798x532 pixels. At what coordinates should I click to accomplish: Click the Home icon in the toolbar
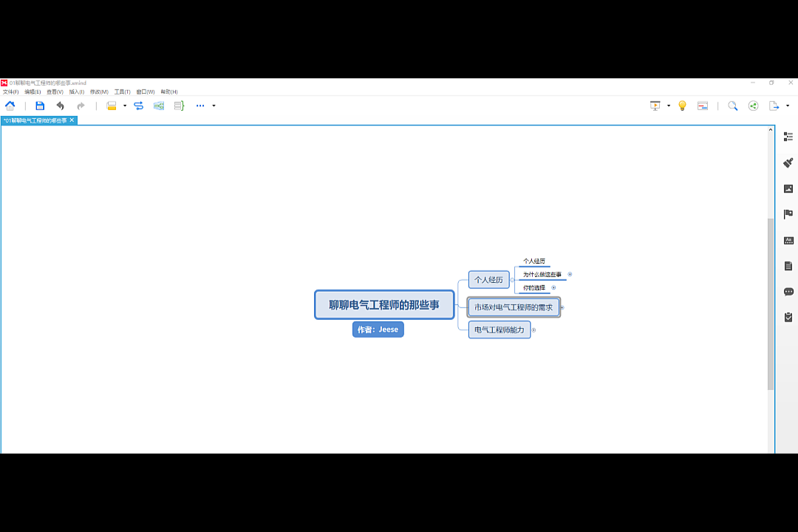click(10, 106)
